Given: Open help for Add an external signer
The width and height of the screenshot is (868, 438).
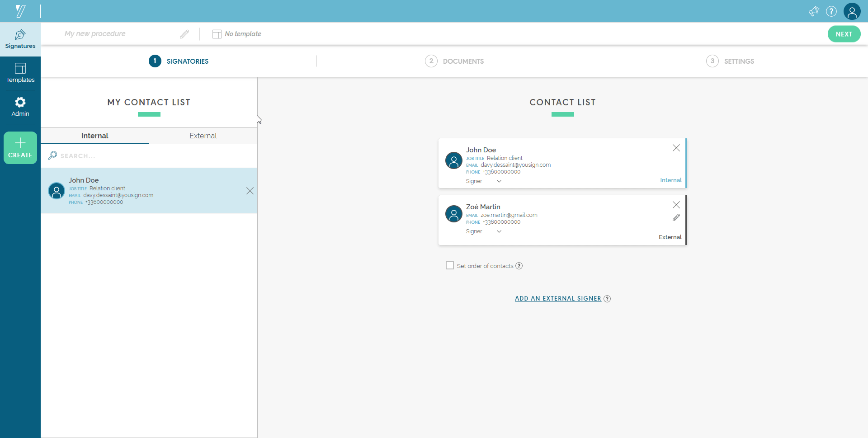Looking at the screenshot, I should click(x=608, y=299).
